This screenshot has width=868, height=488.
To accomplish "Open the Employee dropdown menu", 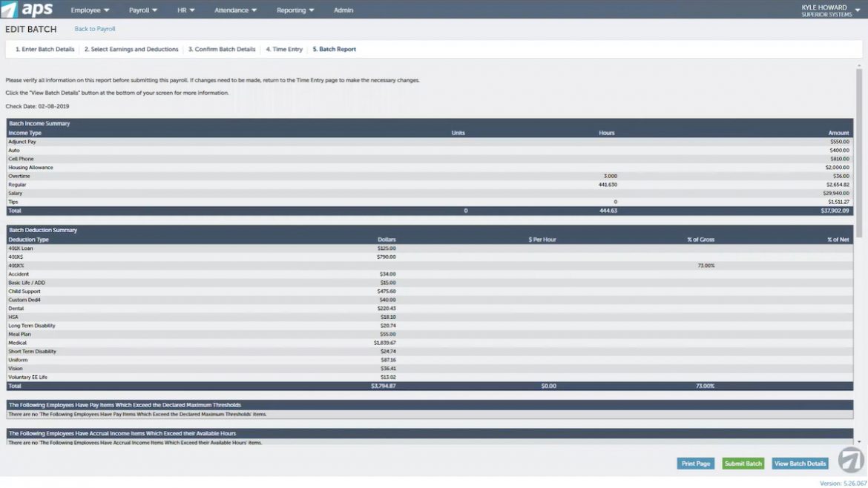I will [x=89, y=10].
